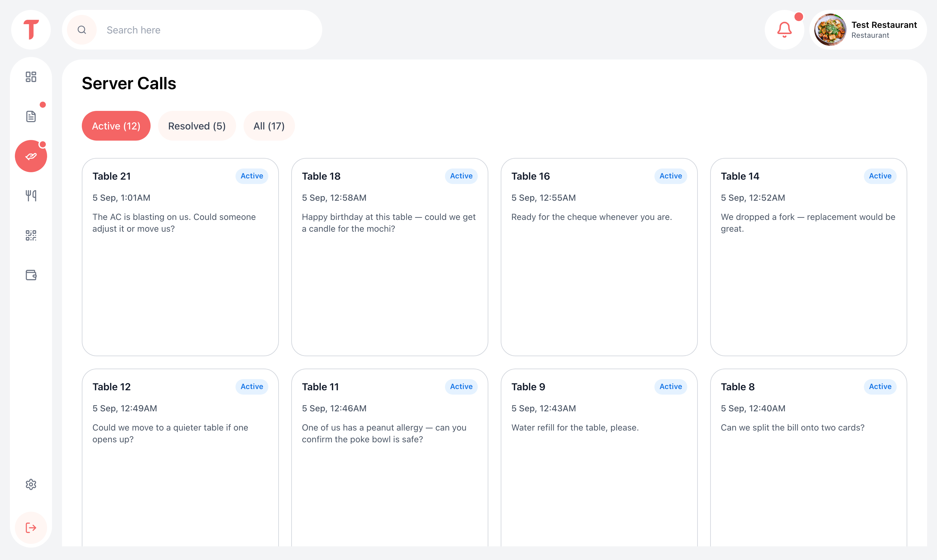Click the Table 12 card title
The width and height of the screenshot is (937, 560).
(112, 387)
